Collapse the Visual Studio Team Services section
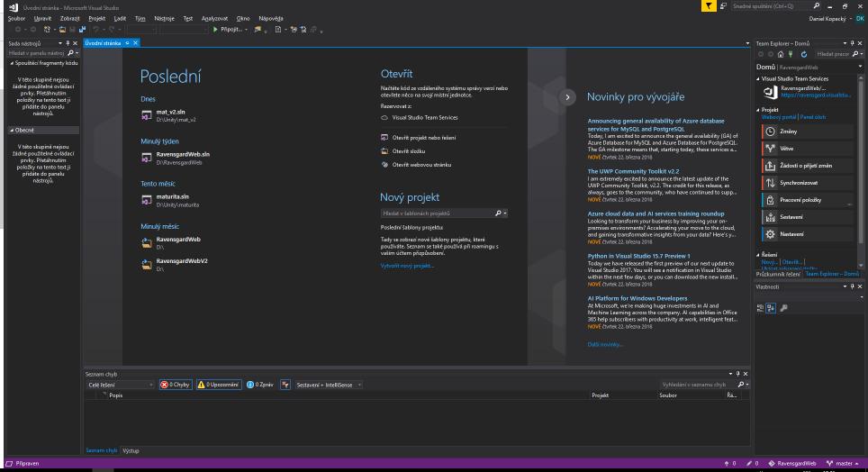The height and width of the screenshot is (472, 868). click(x=758, y=78)
